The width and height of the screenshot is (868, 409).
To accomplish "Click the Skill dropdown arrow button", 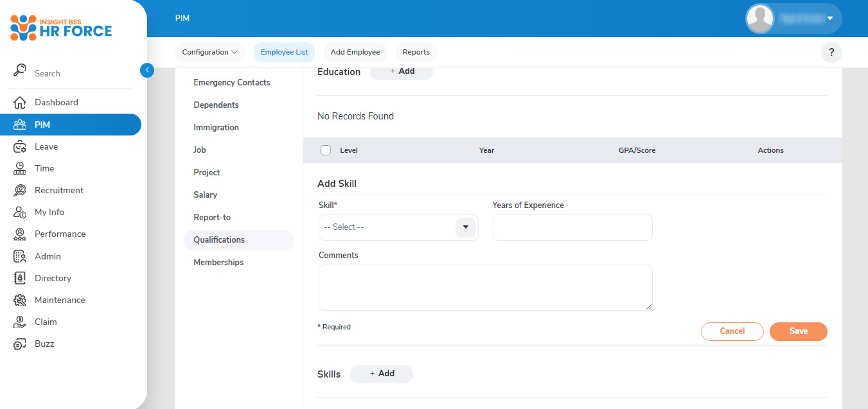I will point(465,227).
